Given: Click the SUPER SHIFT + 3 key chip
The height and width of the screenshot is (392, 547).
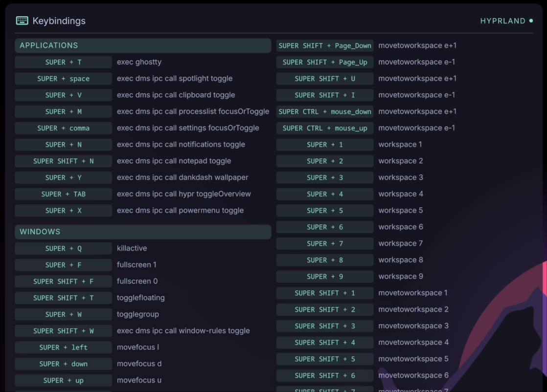Looking at the screenshot, I should point(325,326).
